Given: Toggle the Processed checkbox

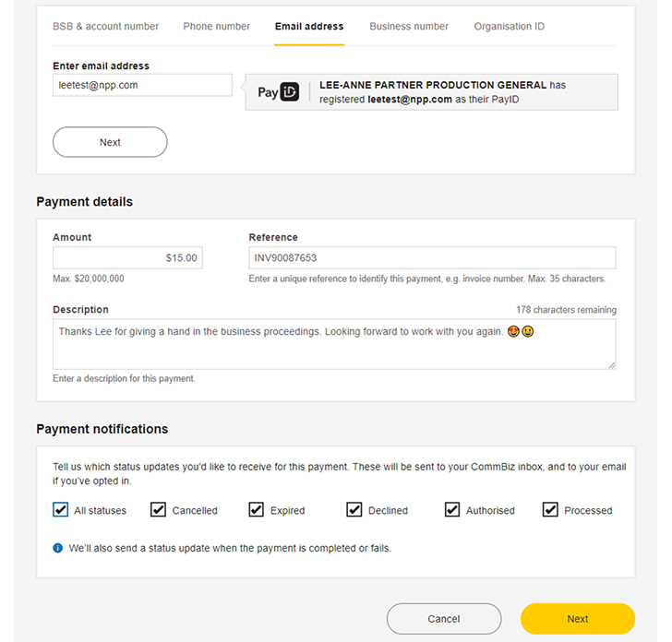Looking at the screenshot, I should tap(550, 509).
